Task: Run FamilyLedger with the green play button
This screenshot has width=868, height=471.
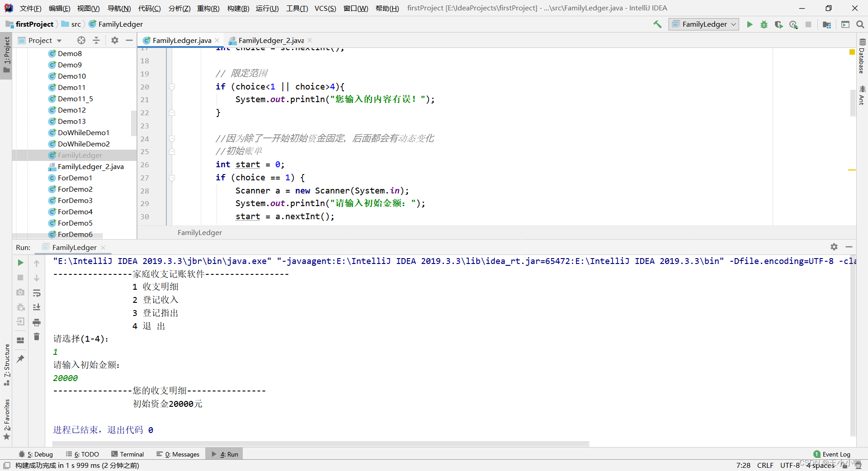Action: click(750, 24)
